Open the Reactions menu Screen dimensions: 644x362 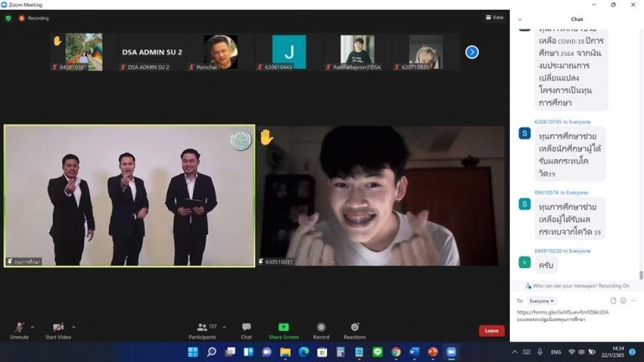tap(355, 330)
